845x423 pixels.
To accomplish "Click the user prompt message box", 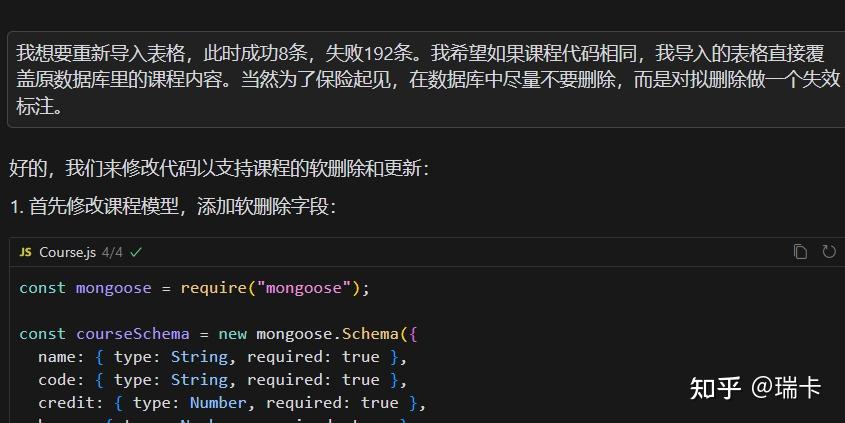I will click(x=427, y=79).
